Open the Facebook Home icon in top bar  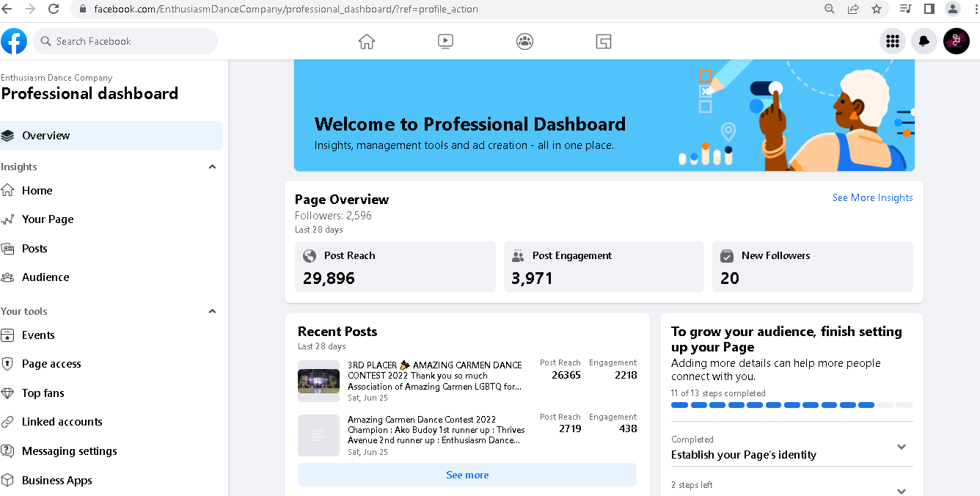tap(367, 41)
